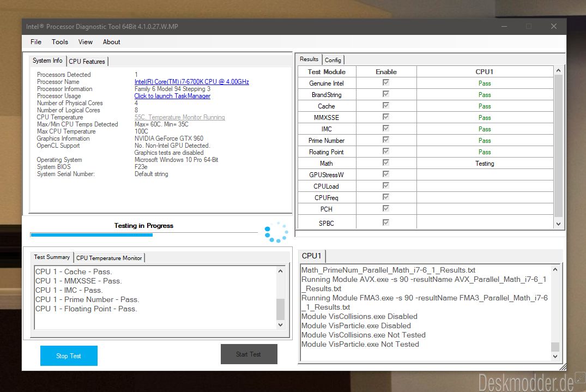Viewport: 586px width, 392px height.
Task: Click 'Module VisParticle.exe Not Tested' log line
Action: pos(360,344)
